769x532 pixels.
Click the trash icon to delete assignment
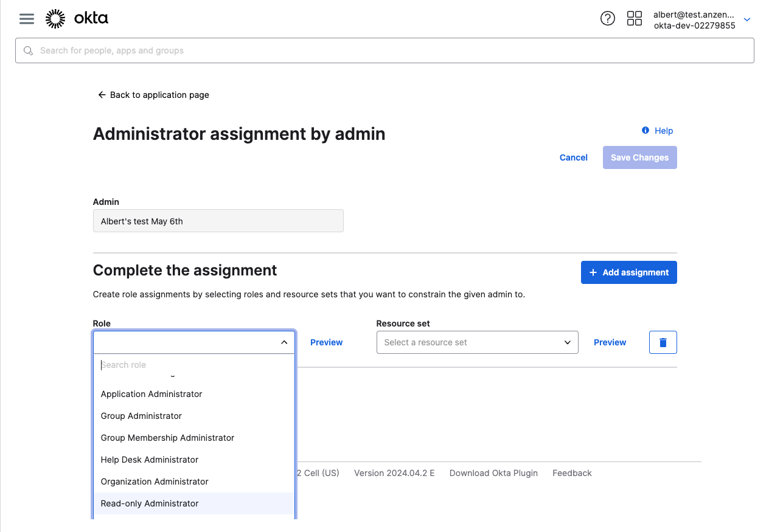663,342
